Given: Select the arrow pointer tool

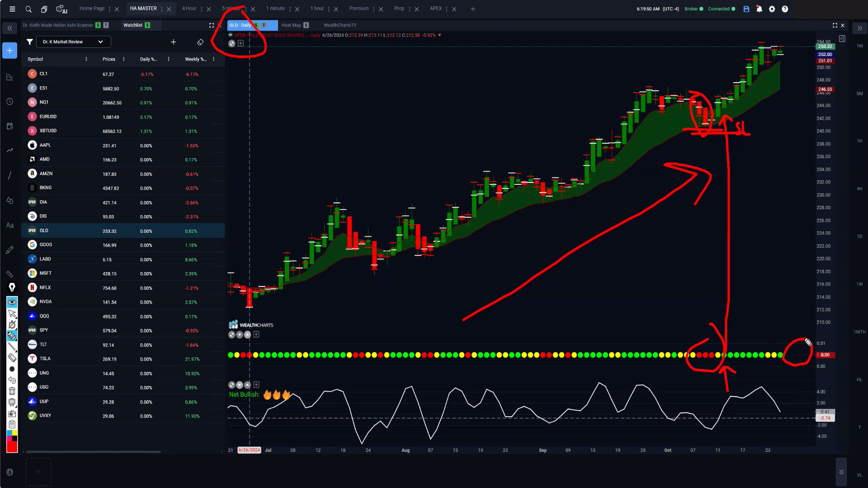Looking at the screenshot, I should point(12,314).
